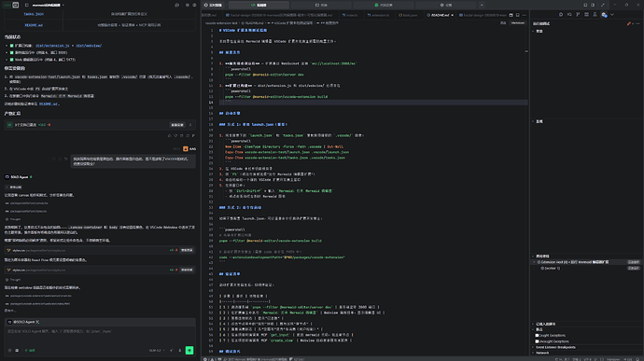Click the image attachment icon in chat input
The width and height of the screenshot is (644, 361).
tap(17, 351)
